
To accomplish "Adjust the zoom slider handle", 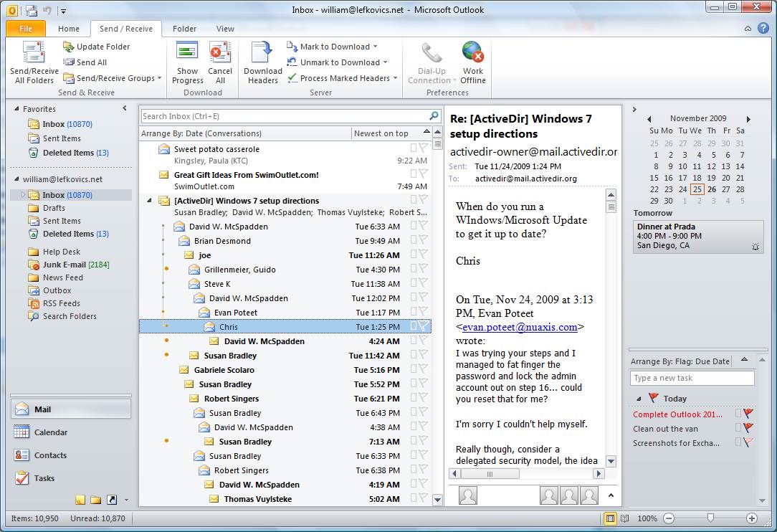I will tap(710, 518).
